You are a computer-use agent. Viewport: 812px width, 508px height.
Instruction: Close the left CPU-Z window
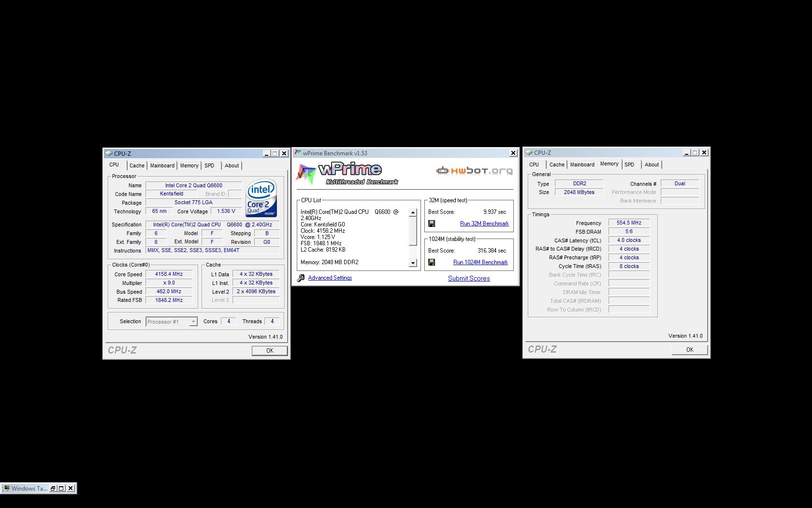pyautogui.click(x=284, y=153)
